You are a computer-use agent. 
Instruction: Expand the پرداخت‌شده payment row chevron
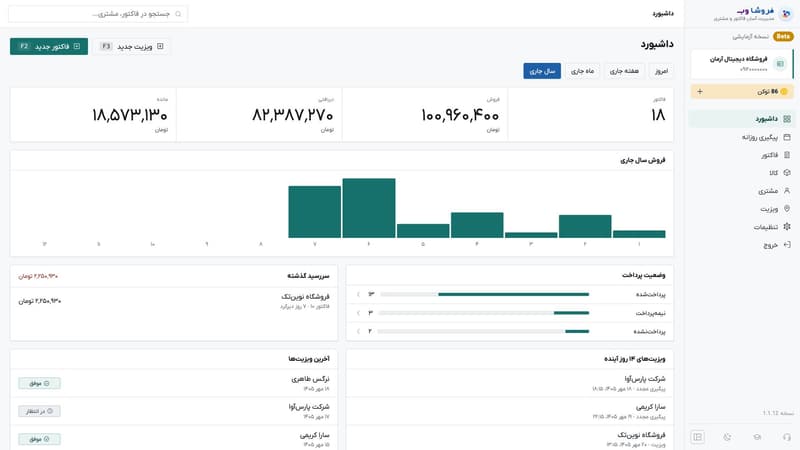(358, 294)
